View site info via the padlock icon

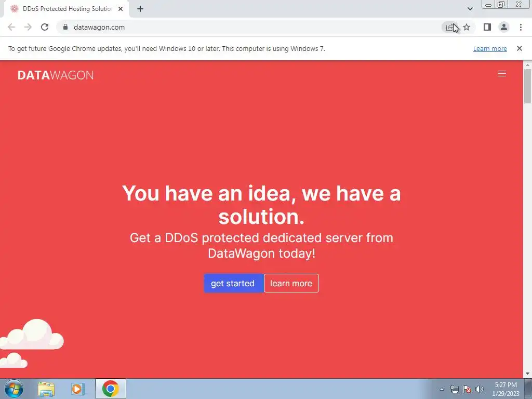[x=65, y=27]
